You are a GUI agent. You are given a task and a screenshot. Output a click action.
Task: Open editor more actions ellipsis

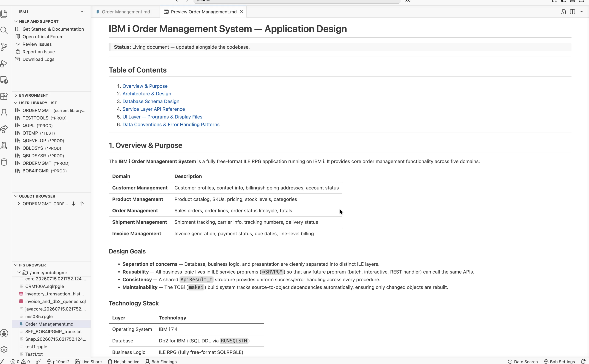pos(582,11)
